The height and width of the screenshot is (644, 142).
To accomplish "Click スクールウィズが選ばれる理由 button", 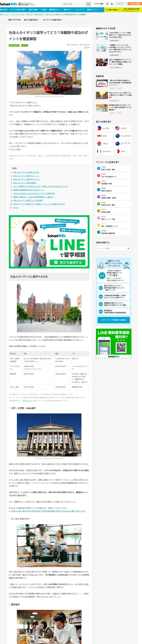I will coord(114,320).
